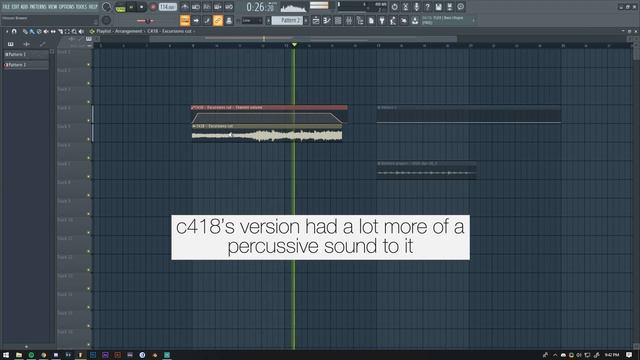Screen dimensions: 640x360
Task: Open the TOOLS menu
Action: pos(81,7)
